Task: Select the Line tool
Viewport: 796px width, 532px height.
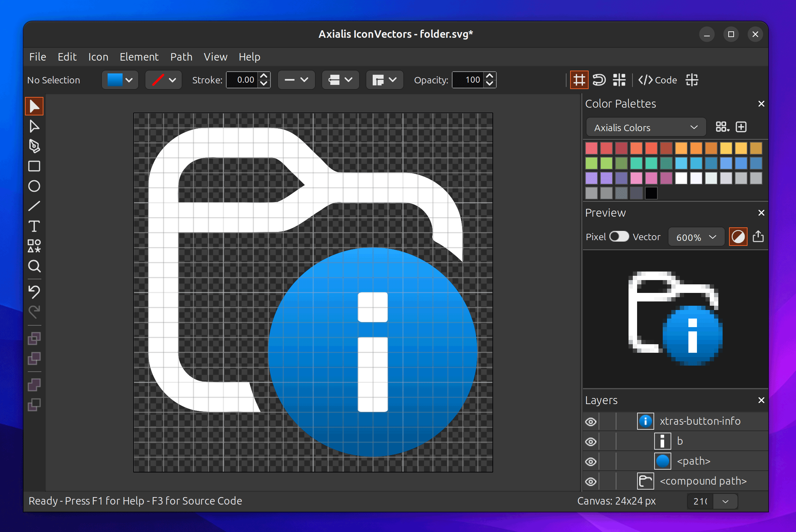Action: tap(34, 206)
